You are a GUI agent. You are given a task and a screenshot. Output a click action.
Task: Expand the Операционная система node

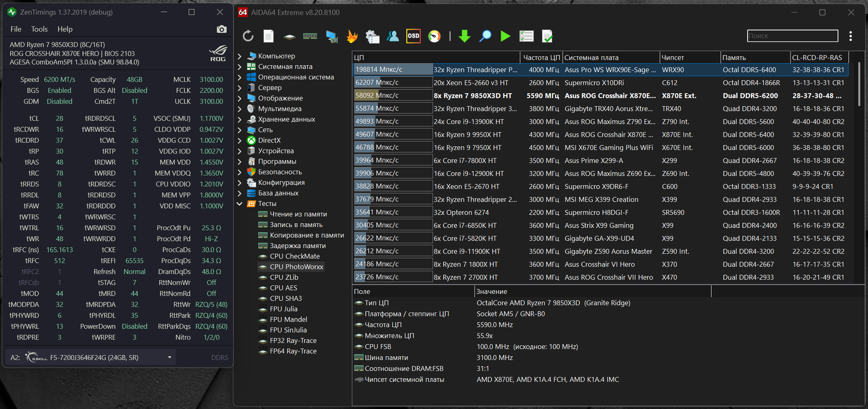click(x=240, y=77)
